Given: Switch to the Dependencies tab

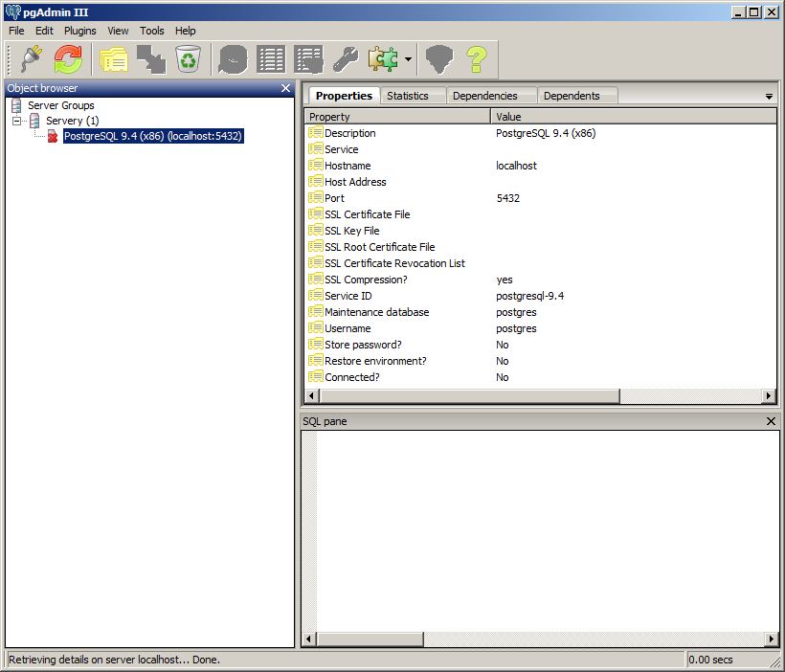Looking at the screenshot, I should click(x=484, y=96).
